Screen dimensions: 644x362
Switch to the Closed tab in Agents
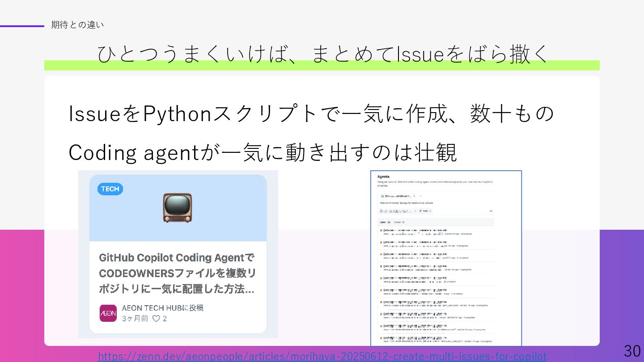pyautogui.click(x=399, y=222)
